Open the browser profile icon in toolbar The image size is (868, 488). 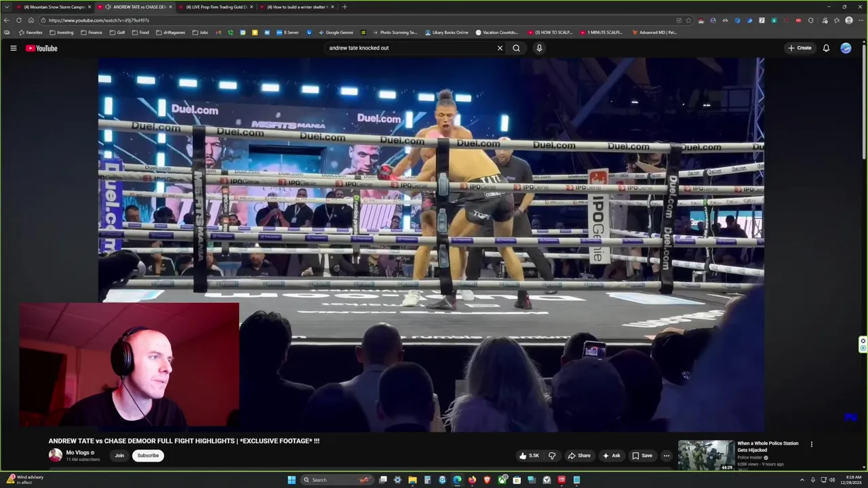849,20
